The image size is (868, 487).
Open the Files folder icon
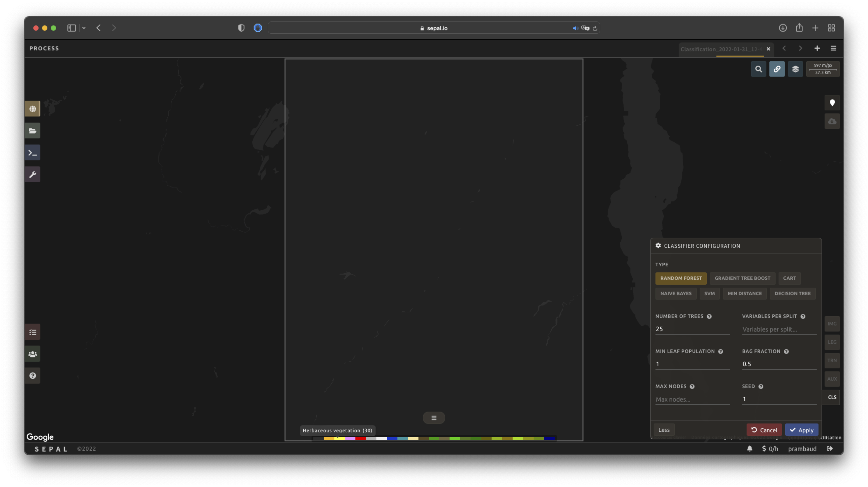point(33,131)
